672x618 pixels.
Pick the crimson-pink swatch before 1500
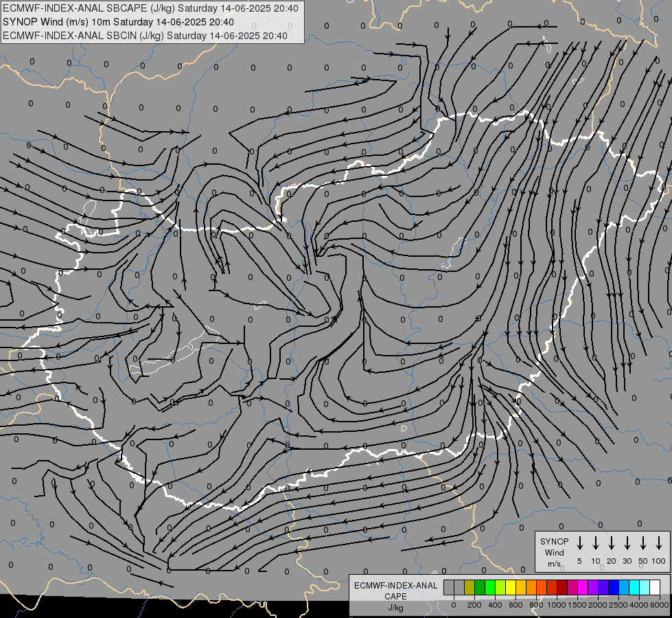point(572,588)
